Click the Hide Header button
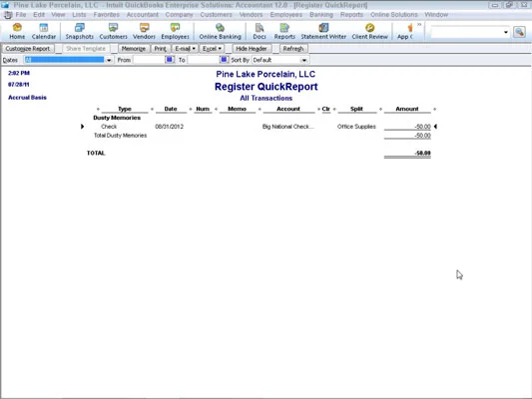Image resolution: width=532 pixels, height=399 pixels. (252, 49)
